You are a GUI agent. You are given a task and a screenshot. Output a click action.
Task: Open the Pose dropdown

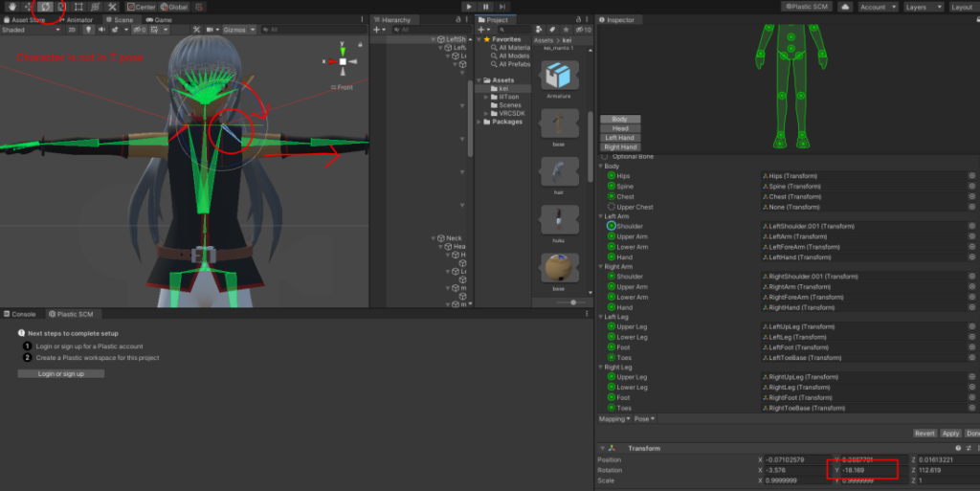point(644,418)
